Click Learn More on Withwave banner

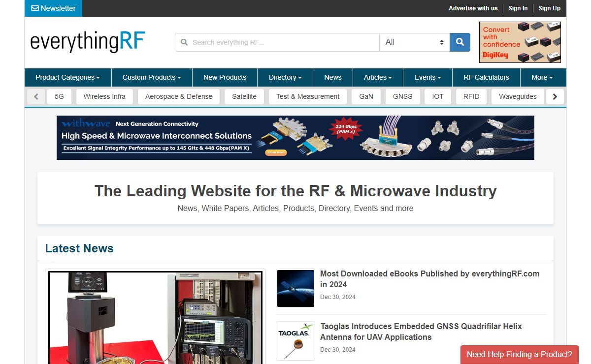click(x=276, y=152)
